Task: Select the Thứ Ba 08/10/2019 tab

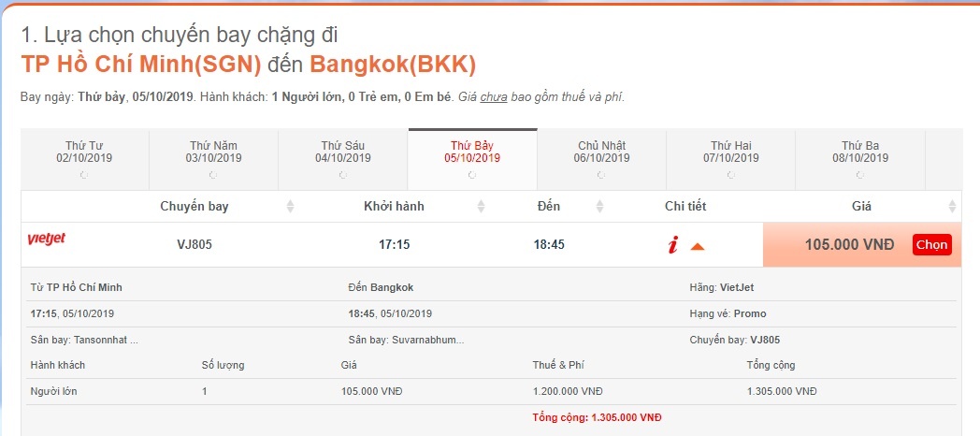Action: coord(859,153)
